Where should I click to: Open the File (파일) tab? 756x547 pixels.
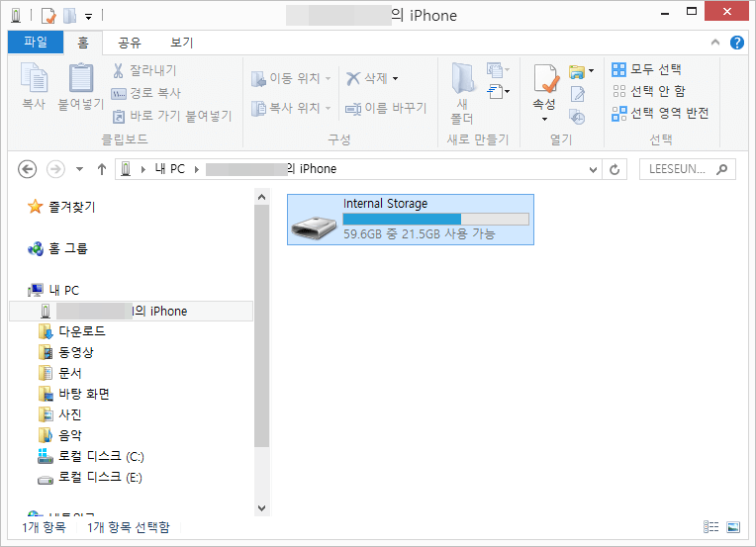pos(36,42)
